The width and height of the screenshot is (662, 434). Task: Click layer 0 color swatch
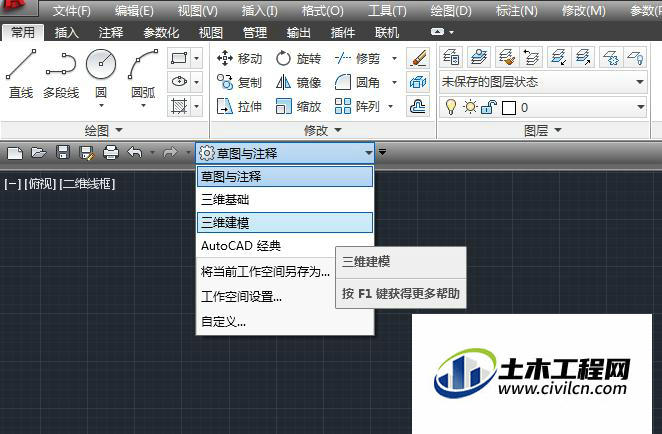[509, 108]
